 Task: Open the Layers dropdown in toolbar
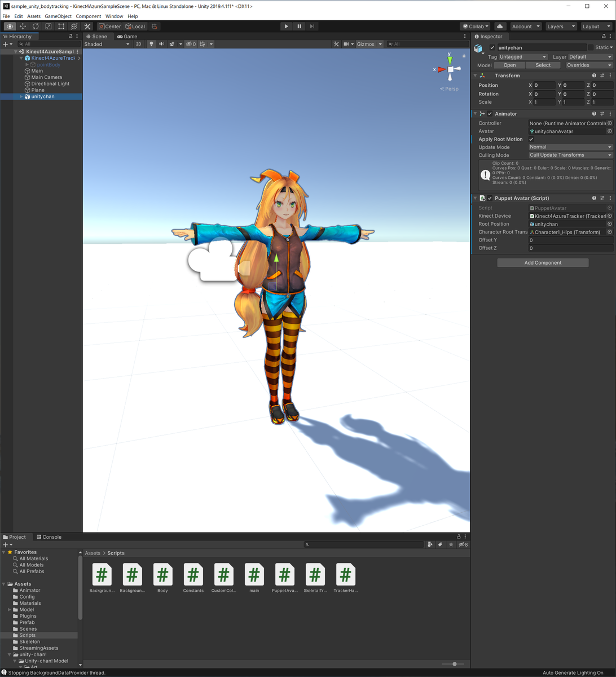click(x=561, y=27)
